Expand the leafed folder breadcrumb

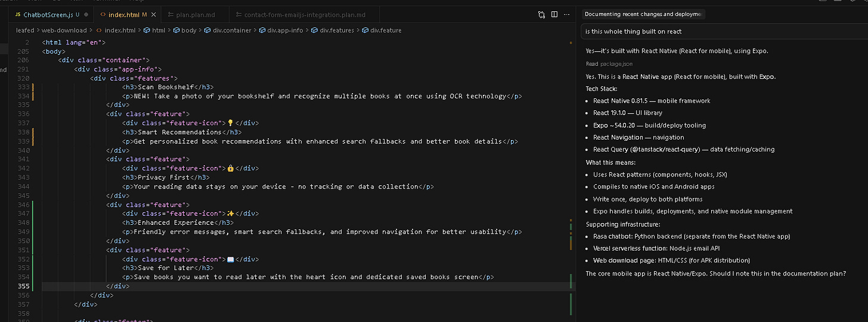tap(25, 30)
